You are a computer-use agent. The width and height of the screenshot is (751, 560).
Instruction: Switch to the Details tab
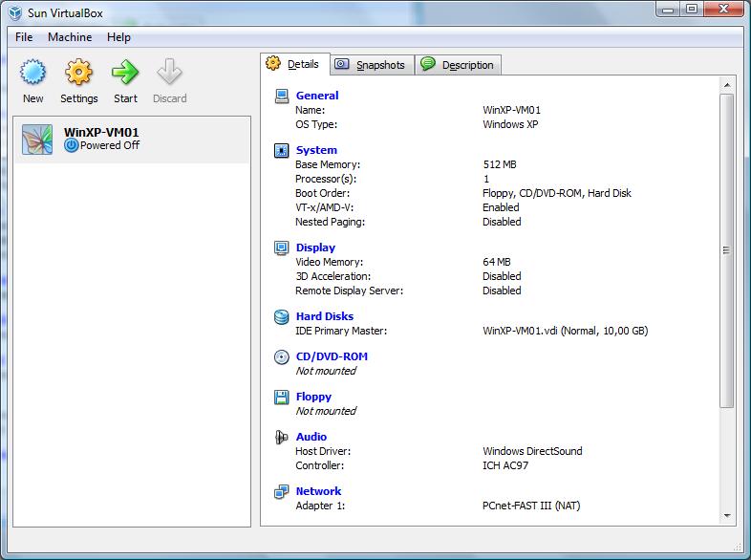pyautogui.click(x=295, y=64)
